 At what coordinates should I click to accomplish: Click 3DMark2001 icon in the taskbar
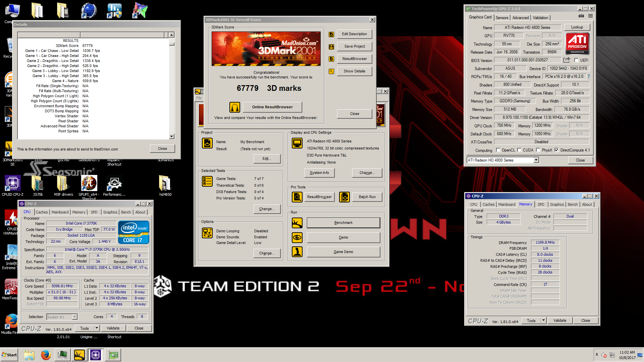pyautogui.click(x=79, y=355)
